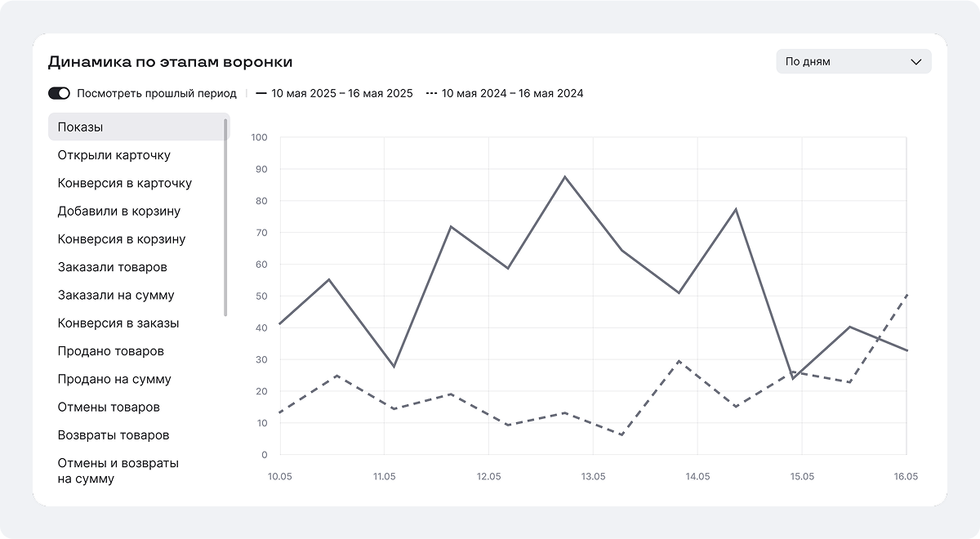Click the '10 мая 2025 – 16 мая 2025' legend

335,93
